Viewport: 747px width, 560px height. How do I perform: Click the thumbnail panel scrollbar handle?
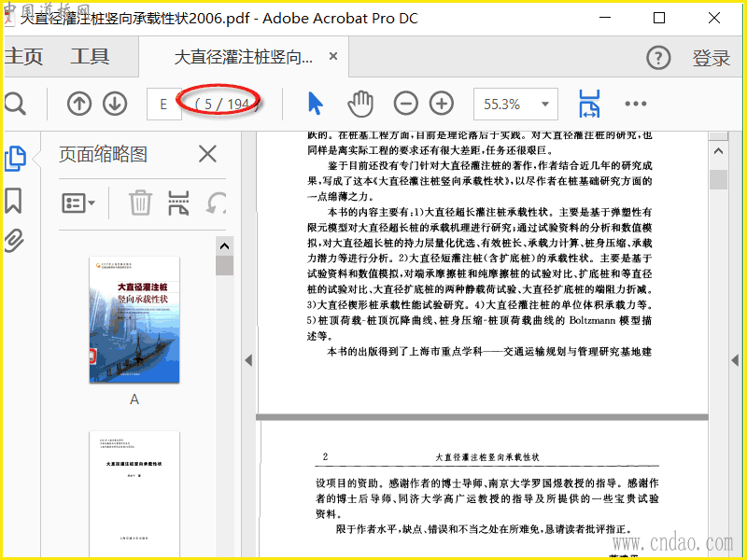224,266
